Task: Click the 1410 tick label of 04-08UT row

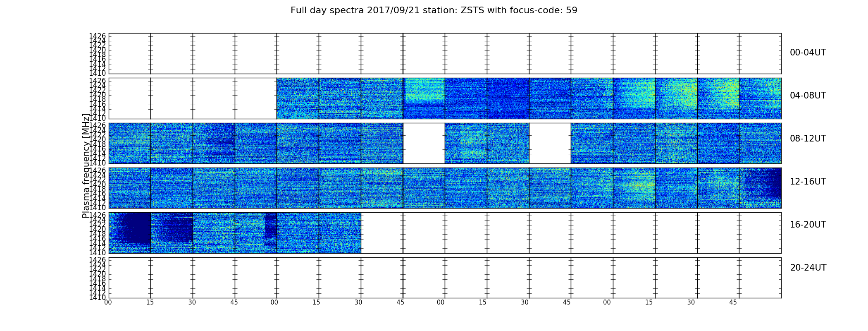Action: 98,118
